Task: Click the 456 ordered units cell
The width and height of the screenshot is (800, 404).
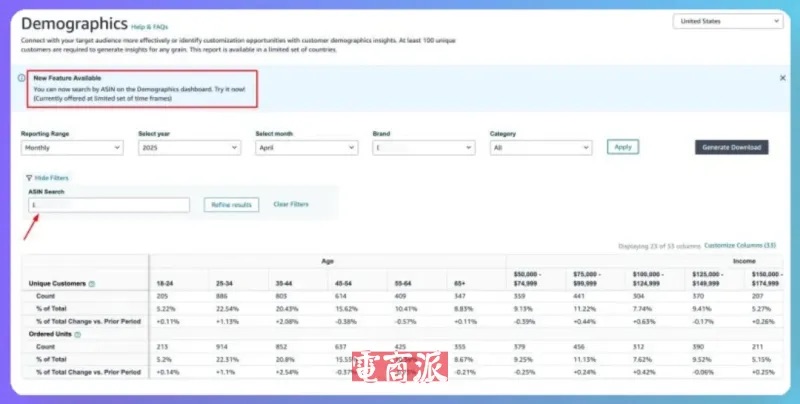Action: 579,347
